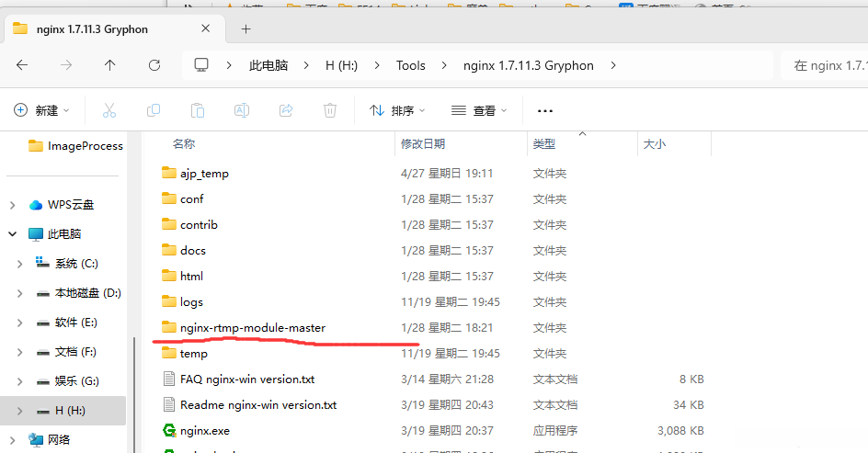Expand the 软件 (E:) drive node
The width and height of the screenshot is (868, 453).
coord(20,323)
